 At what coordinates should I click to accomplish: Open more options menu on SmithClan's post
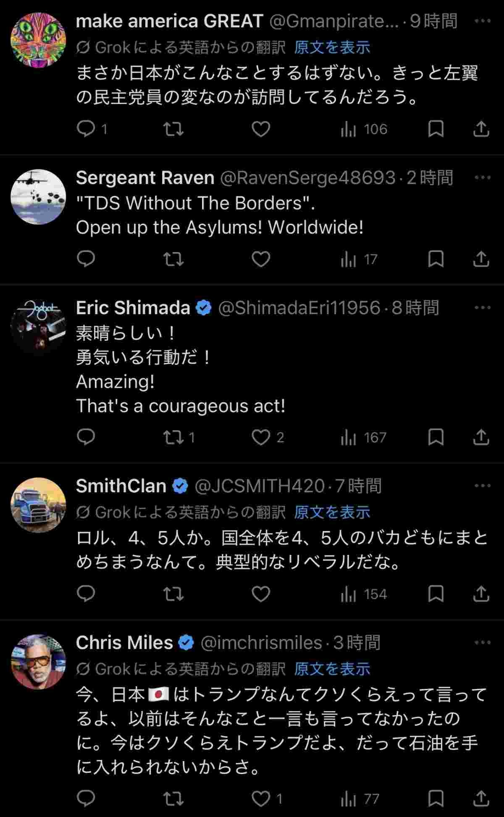[482, 486]
